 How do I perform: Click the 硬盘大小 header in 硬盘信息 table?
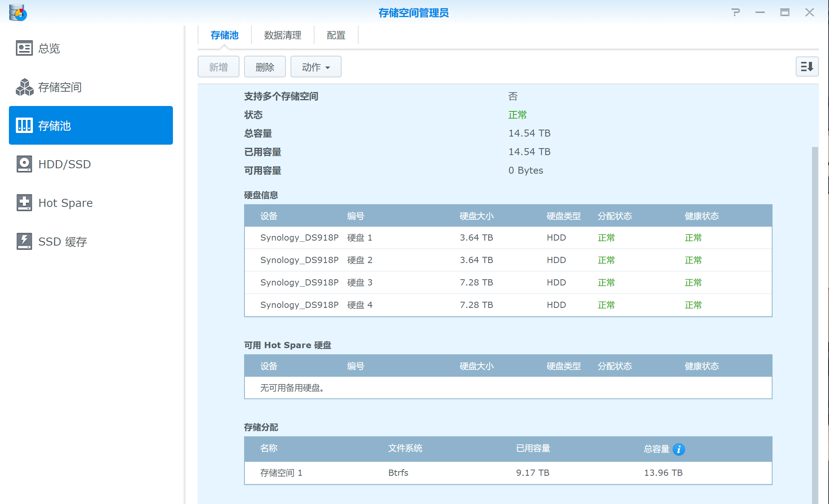pos(477,216)
